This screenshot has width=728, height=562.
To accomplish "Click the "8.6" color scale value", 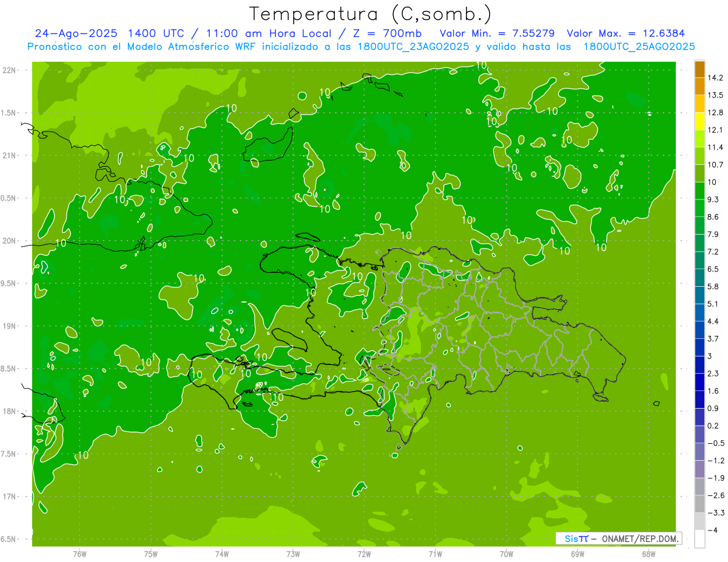I will point(713,217).
